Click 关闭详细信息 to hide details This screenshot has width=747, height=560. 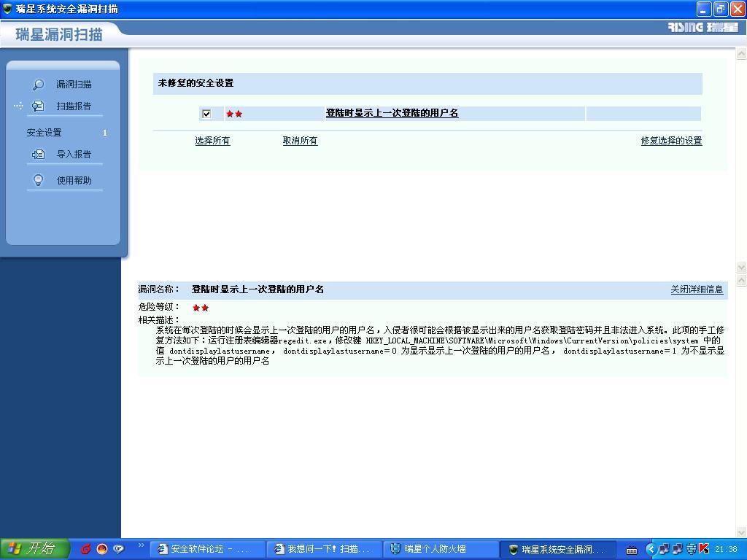[x=697, y=289]
